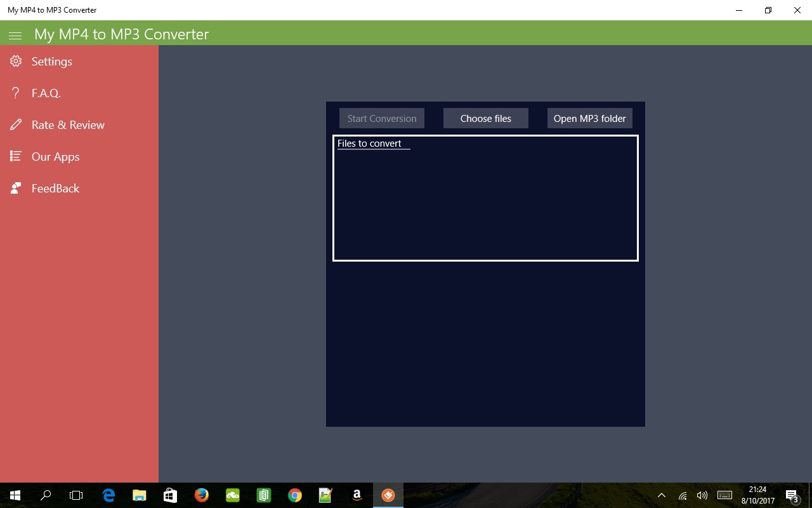The width and height of the screenshot is (812, 508).
Task: Launch Google Chrome from the taskbar
Action: pos(294,495)
